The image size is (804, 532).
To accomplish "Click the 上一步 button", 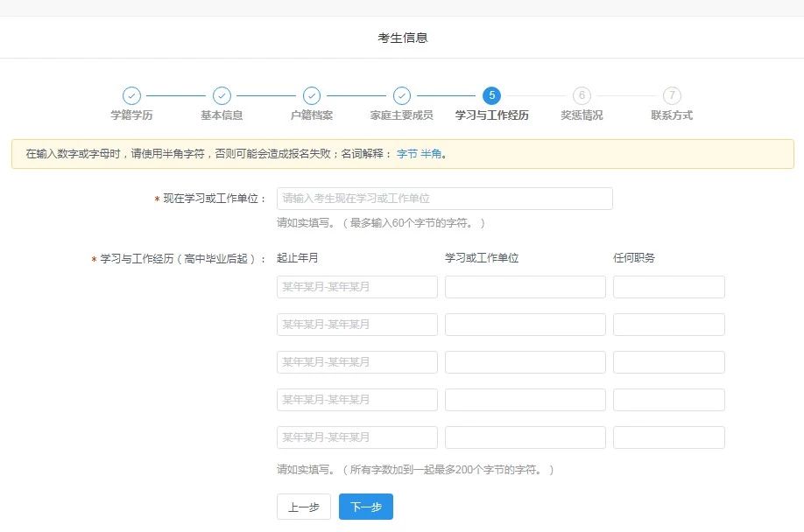I will pyautogui.click(x=303, y=506).
